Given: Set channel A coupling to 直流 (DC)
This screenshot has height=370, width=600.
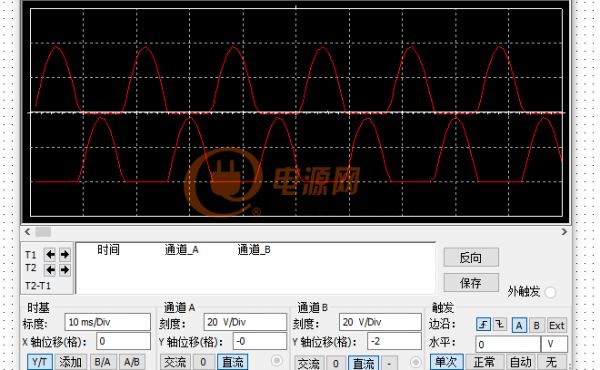Looking at the screenshot, I should pos(233,362).
